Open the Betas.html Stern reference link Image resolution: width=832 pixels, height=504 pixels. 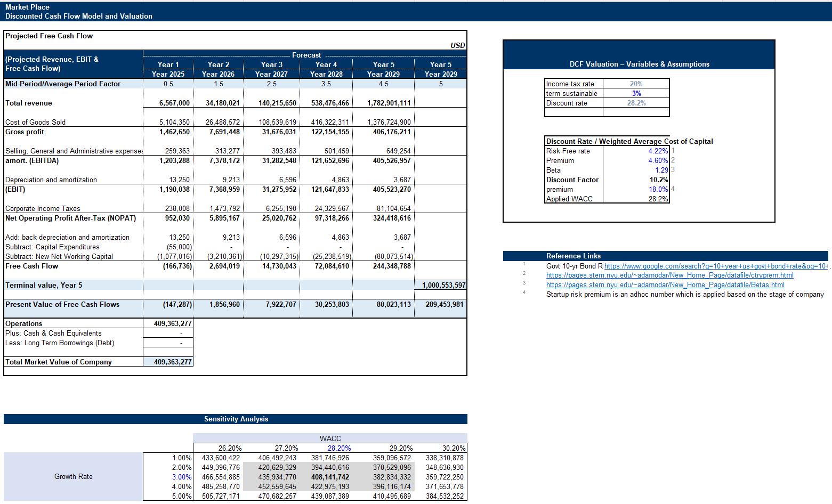tap(665, 285)
